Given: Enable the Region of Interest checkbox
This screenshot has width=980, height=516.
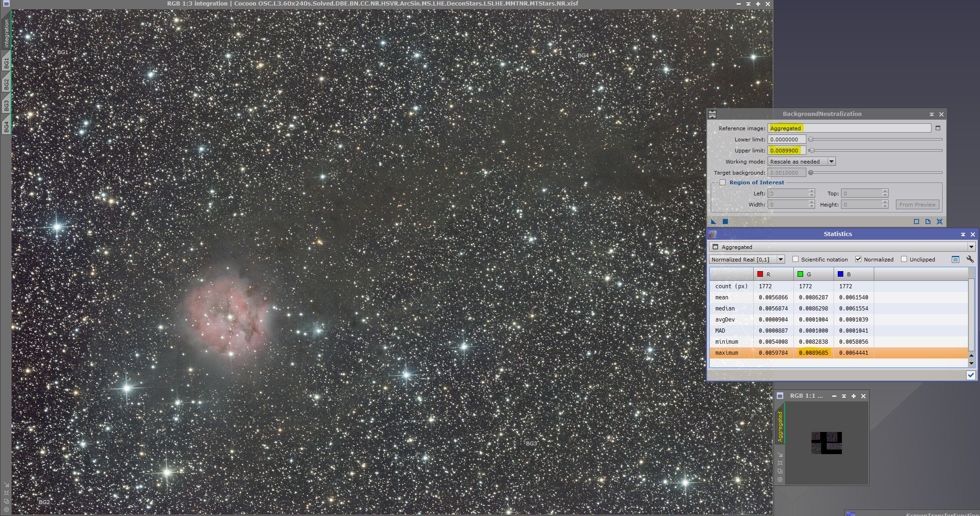Looking at the screenshot, I should [723, 182].
